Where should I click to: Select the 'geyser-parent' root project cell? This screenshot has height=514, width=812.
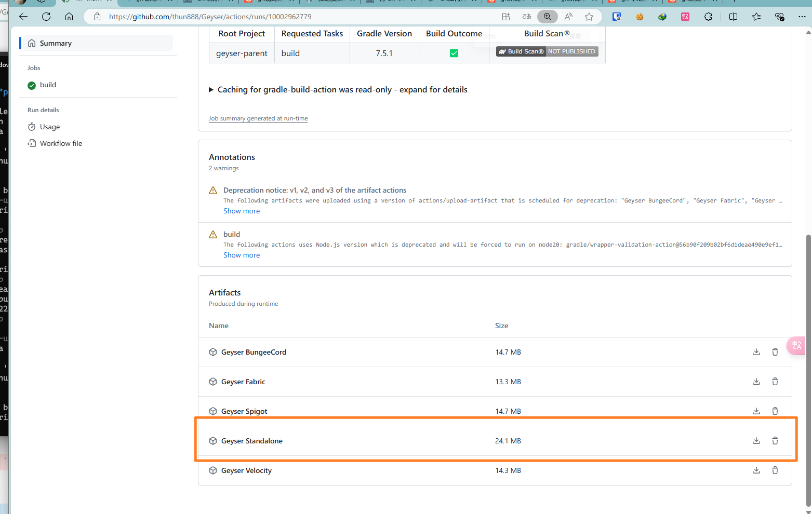pyautogui.click(x=242, y=53)
